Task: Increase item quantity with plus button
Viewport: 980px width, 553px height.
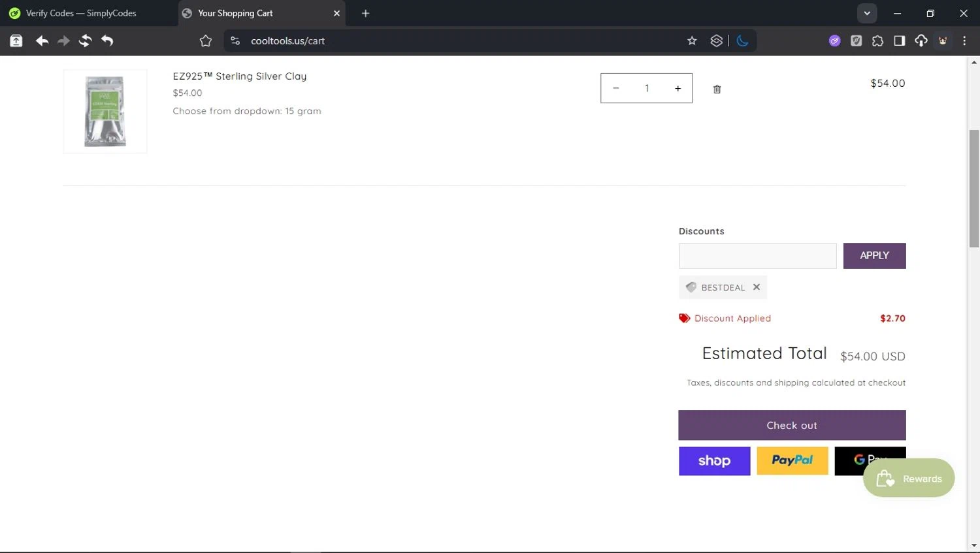Action: point(678,88)
